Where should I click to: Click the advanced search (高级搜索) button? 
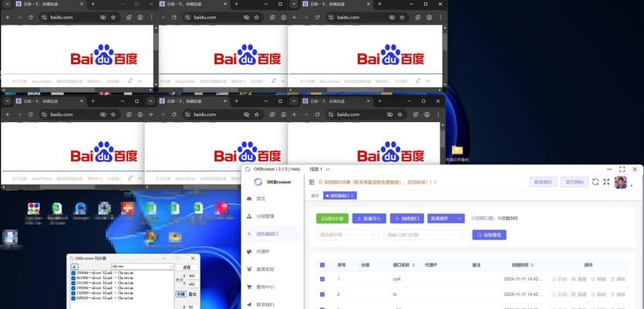click(489, 235)
